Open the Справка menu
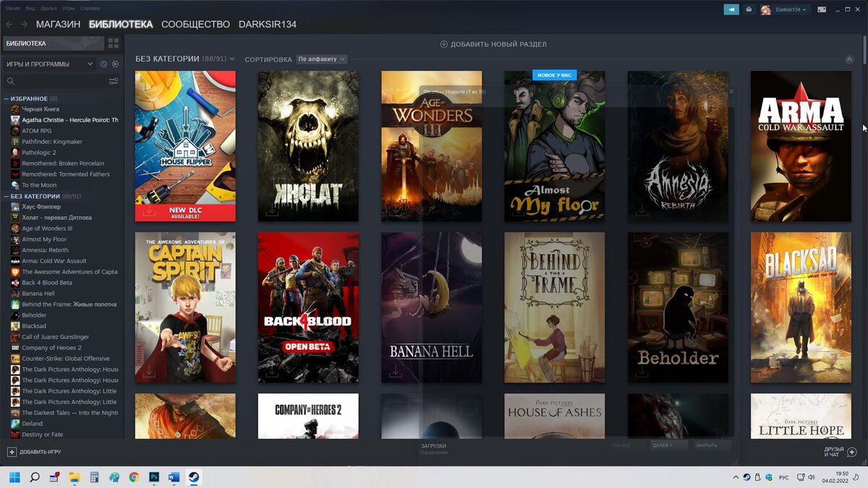868x488 pixels. (x=90, y=9)
